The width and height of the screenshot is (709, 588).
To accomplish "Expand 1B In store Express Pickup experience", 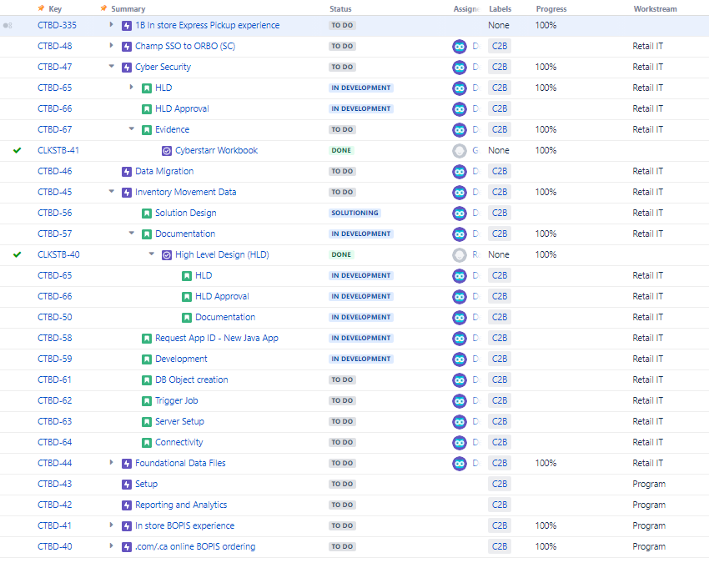I will click(111, 24).
